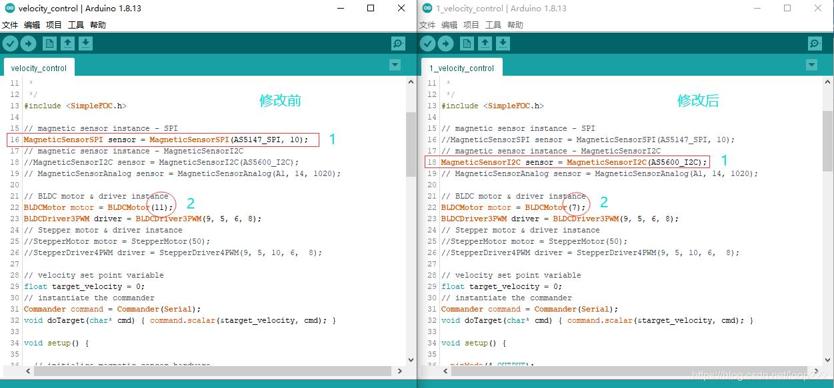Click Verify icon in right 1_velocity_control window

click(x=428, y=44)
